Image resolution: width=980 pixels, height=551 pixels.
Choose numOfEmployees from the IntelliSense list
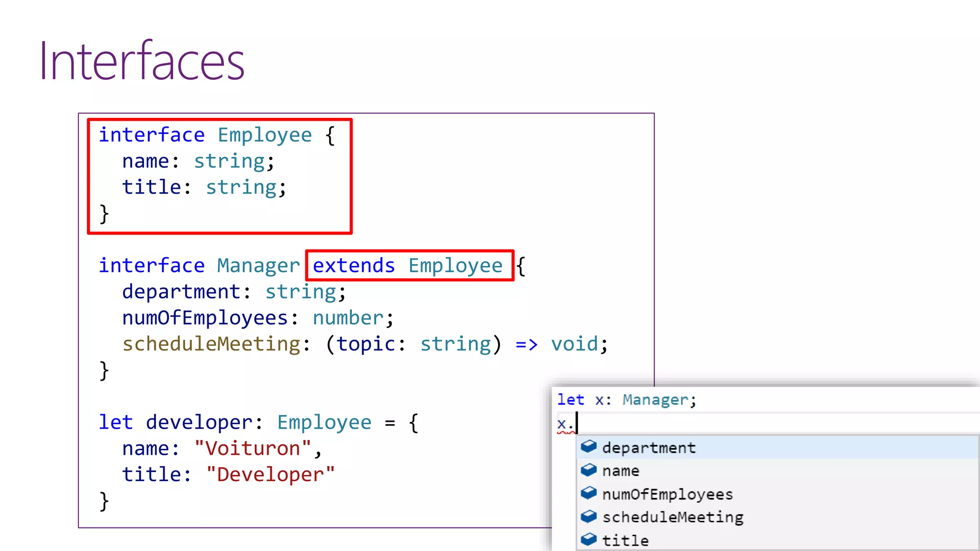778,494
